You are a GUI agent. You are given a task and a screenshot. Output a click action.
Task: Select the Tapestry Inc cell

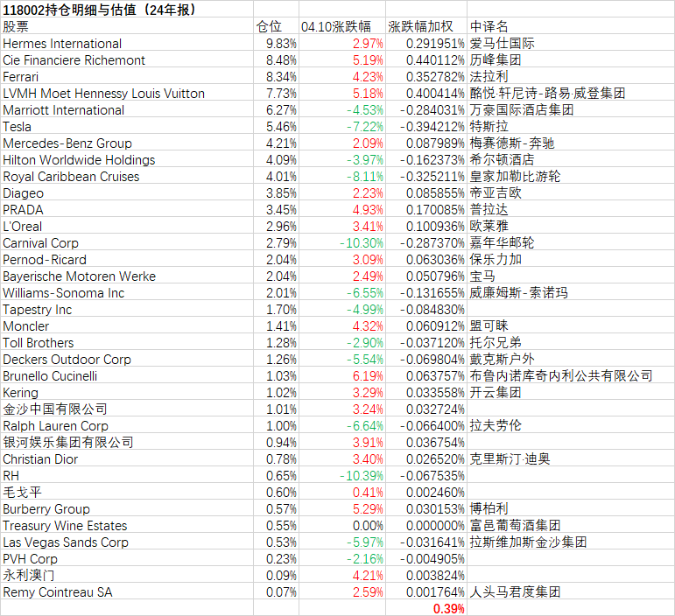pyautogui.click(x=127, y=309)
